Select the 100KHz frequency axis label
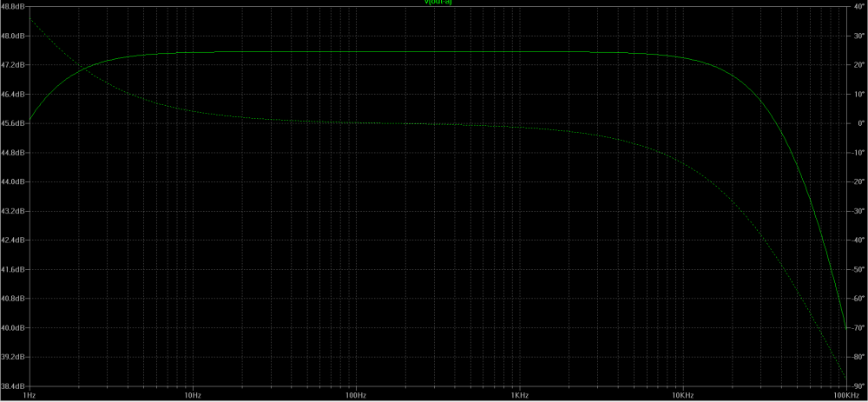Viewport: 868px width, 402px height. coord(845,396)
